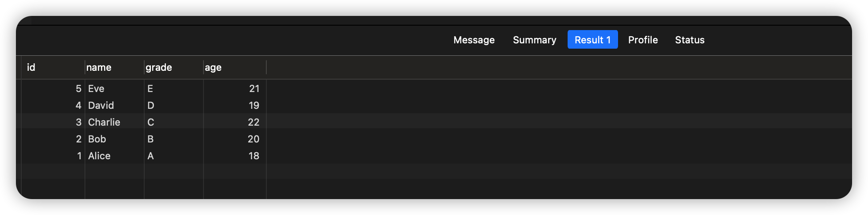Open the Summary tab
This screenshot has width=868, height=215.
534,40
